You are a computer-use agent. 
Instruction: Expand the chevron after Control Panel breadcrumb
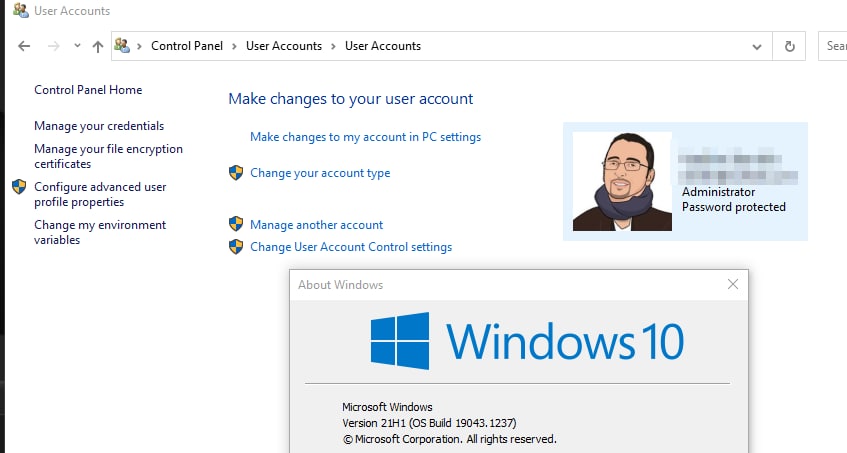click(x=234, y=46)
